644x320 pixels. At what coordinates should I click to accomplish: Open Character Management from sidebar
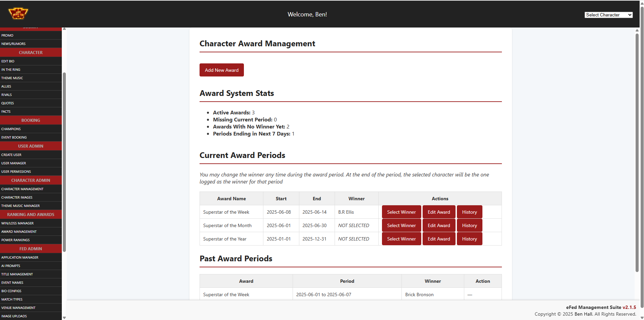coord(22,189)
